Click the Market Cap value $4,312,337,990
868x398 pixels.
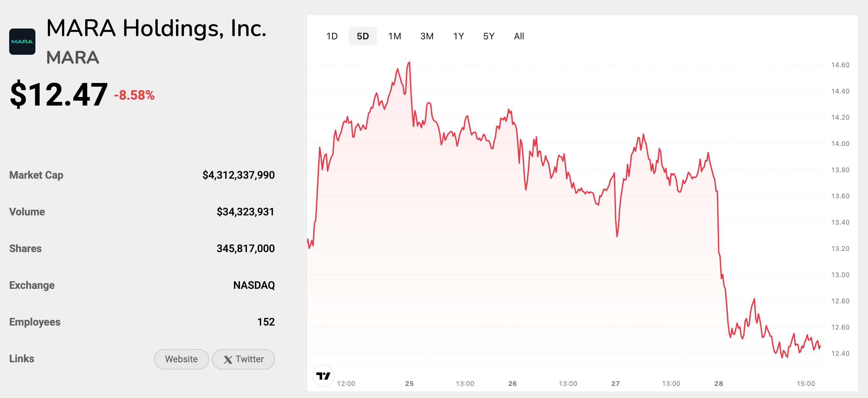[x=238, y=175]
